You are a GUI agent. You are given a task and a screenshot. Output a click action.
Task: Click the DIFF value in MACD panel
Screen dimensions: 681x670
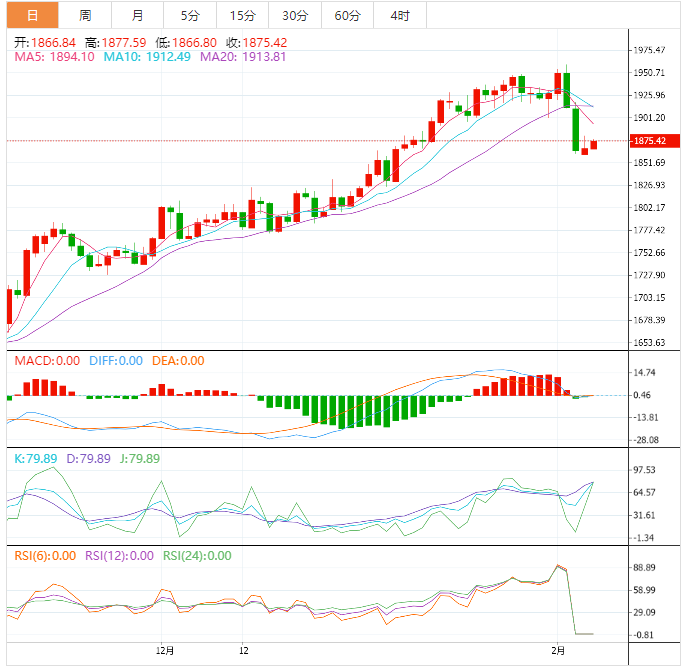point(115,361)
